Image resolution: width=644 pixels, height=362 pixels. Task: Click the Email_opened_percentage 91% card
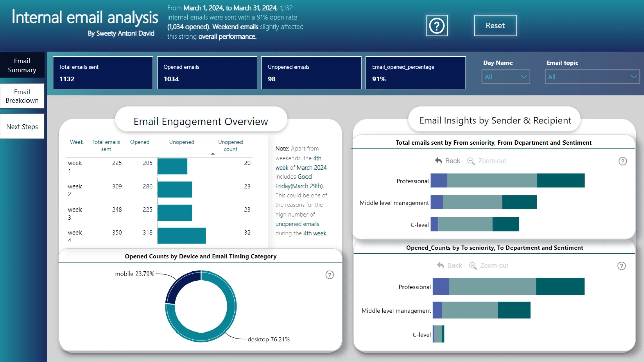[x=416, y=73]
